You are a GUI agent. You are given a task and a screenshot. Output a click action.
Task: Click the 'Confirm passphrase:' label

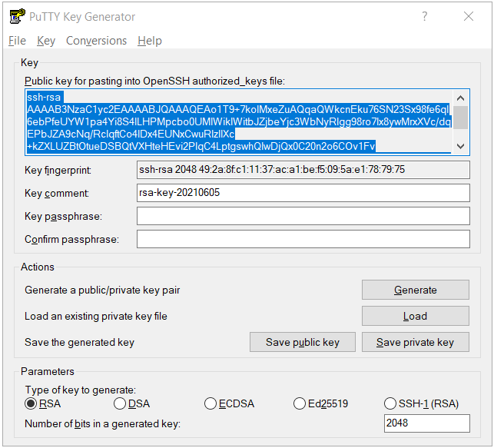71,240
